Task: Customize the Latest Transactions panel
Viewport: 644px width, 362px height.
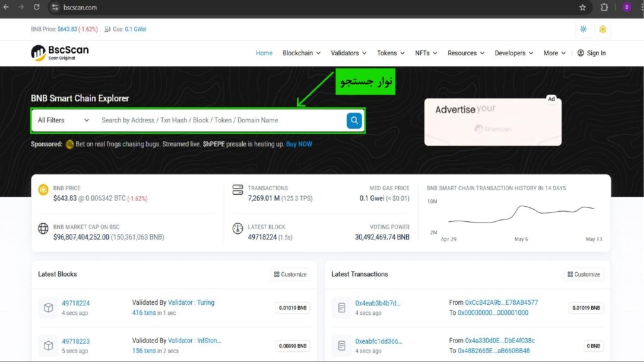Action: (584, 274)
